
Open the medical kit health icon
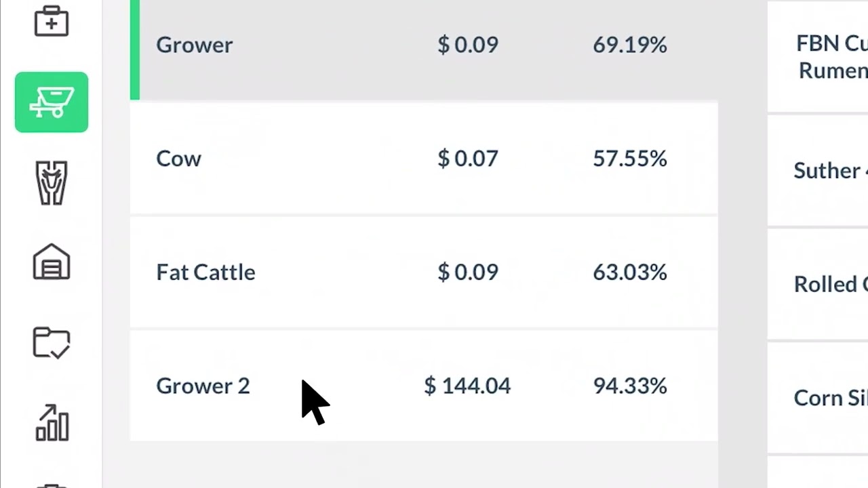(x=52, y=22)
